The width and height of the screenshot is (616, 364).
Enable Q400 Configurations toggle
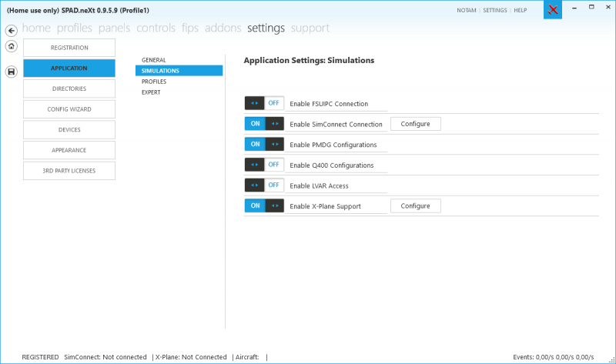tap(264, 165)
